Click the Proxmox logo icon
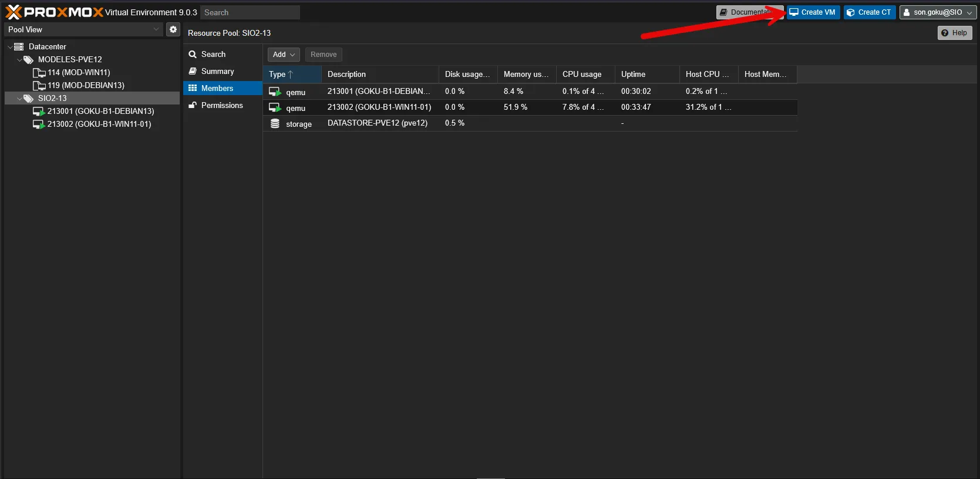This screenshot has width=980, height=479. click(x=14, y=12)
